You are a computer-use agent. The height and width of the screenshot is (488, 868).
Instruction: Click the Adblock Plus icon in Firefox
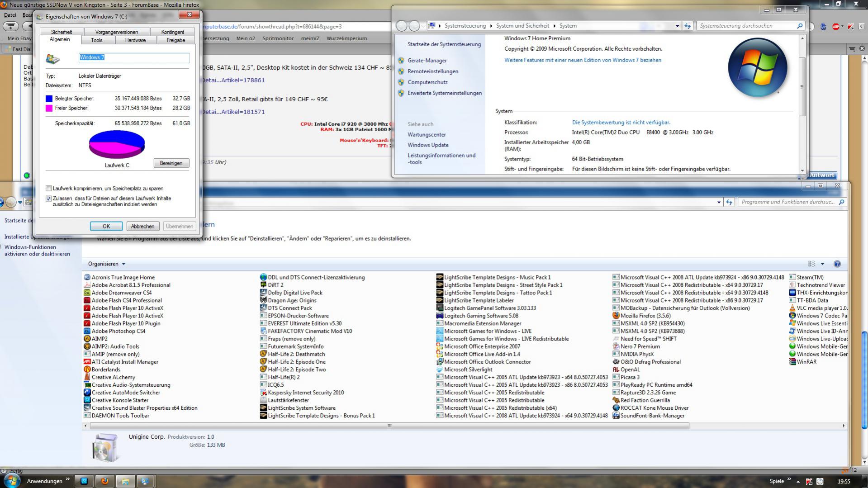[836, 27]
